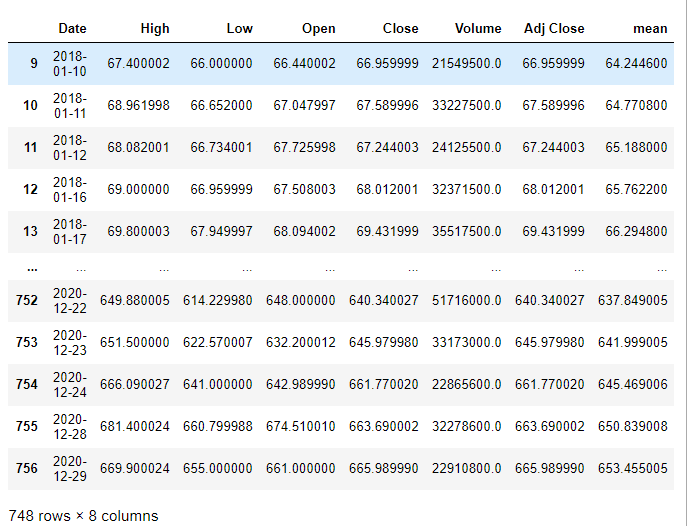This screenshot has width=687, height=526.
Task: Click the date 2018-01-10
Action: pyautogui.click(x=70, y=64)
